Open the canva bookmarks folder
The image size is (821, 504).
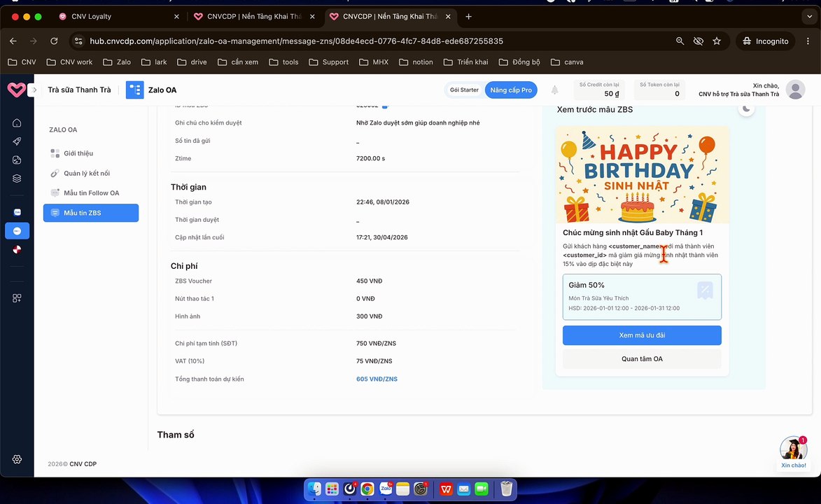tap(567, 62)
